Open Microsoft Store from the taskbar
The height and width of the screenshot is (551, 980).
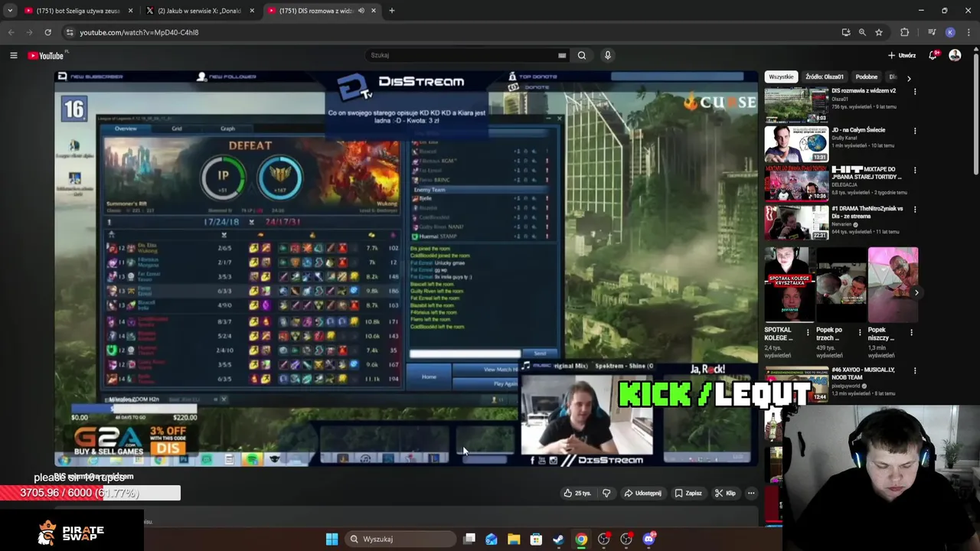[x=536, y=539]
